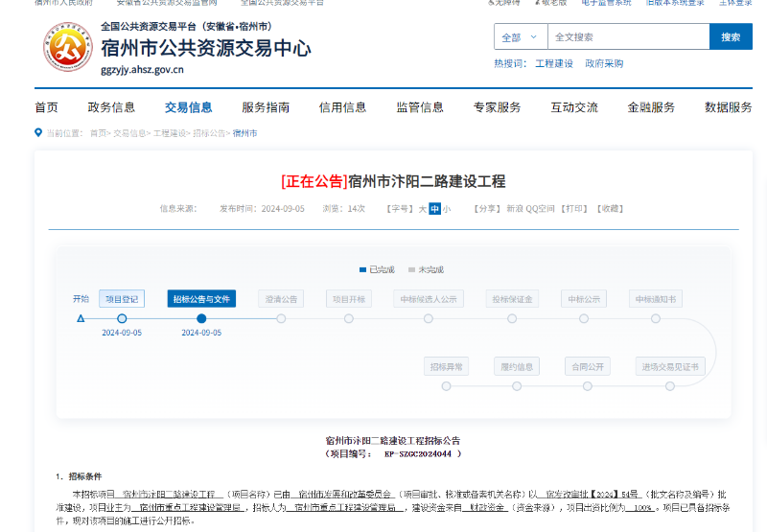Select the 中标公示 stage button

(x=584, y=299)
